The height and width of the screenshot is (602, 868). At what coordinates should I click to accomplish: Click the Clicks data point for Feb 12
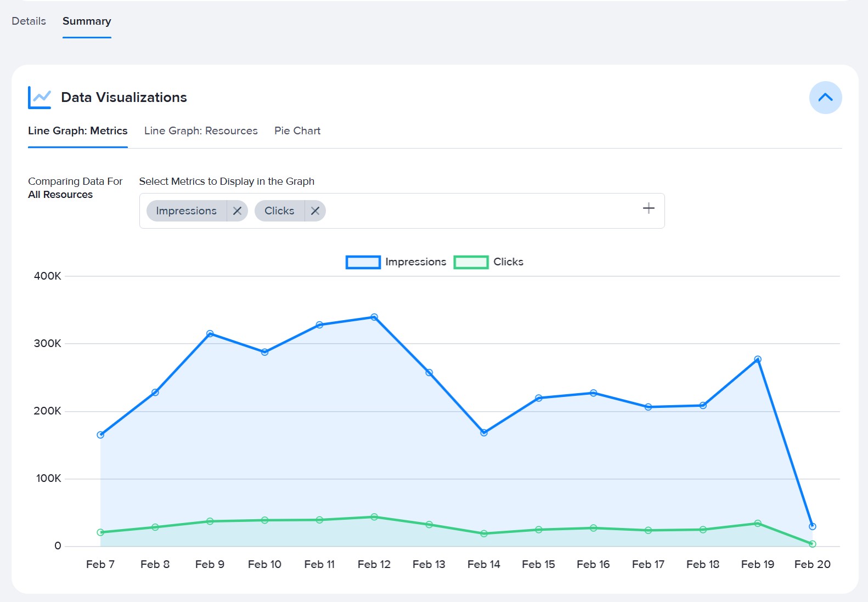pos(374,516)
